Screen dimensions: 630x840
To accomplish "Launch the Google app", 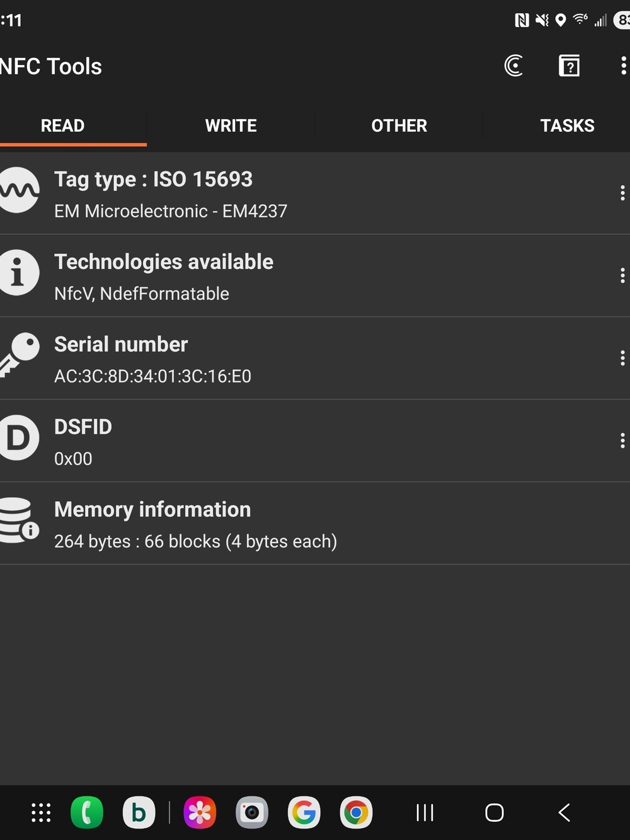I will pos(304,812).
